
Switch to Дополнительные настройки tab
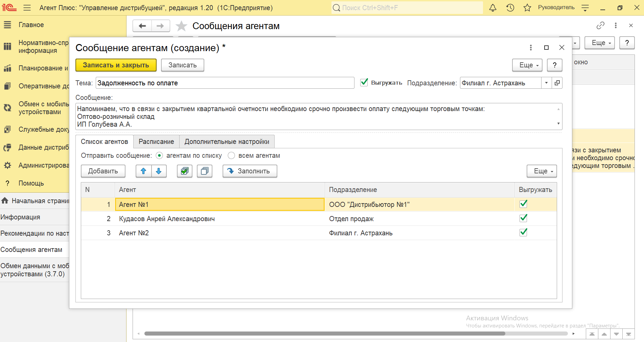(227, 142)
